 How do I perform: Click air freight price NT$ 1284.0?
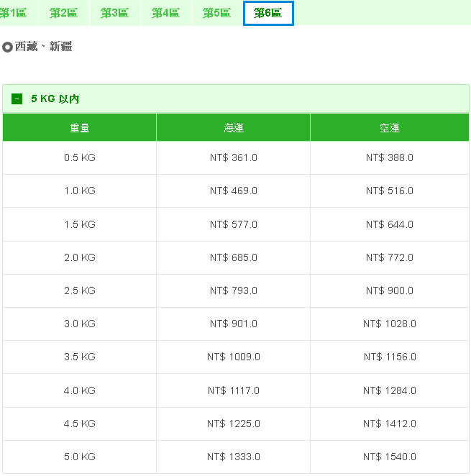[389, 390]
